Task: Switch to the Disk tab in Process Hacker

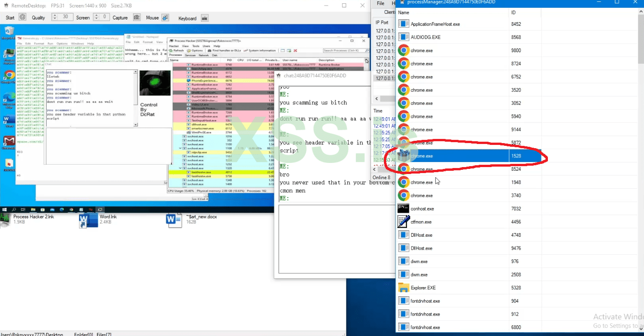Action: 215,55
